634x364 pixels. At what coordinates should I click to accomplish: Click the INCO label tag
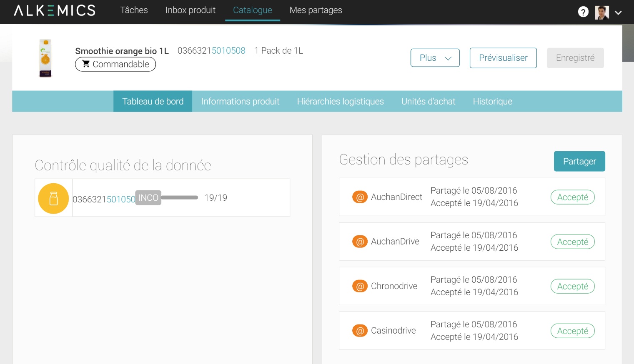tap(148, 198)
